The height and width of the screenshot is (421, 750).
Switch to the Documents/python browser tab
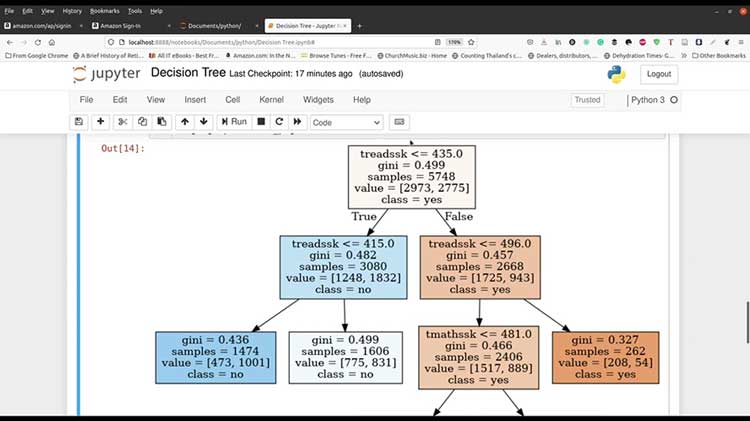click(214, 26)
